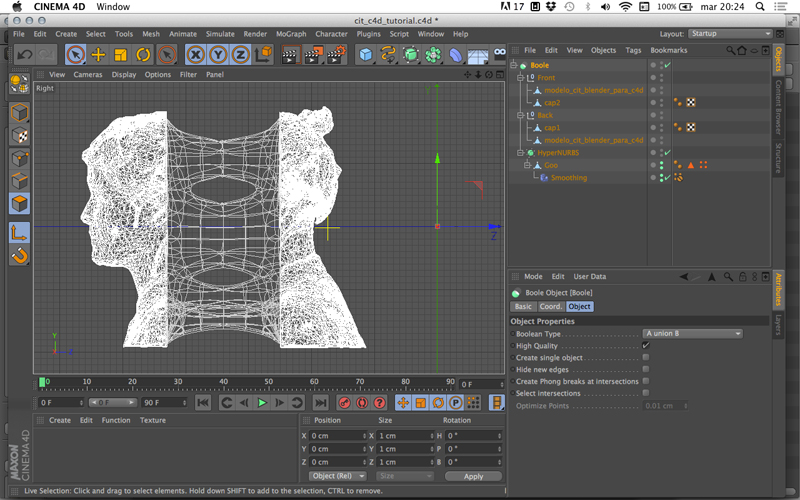The height and width of the screenshot is (500, 800).
Task: Toggle High Quality checkbox
Action: coord(646,345)
